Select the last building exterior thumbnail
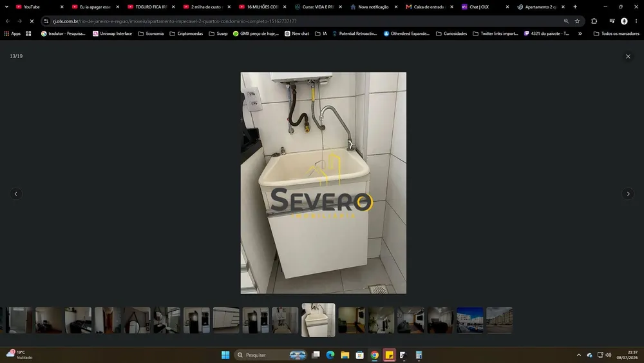The height and width of the screenshot is (363, 644). tap(500, 320)
